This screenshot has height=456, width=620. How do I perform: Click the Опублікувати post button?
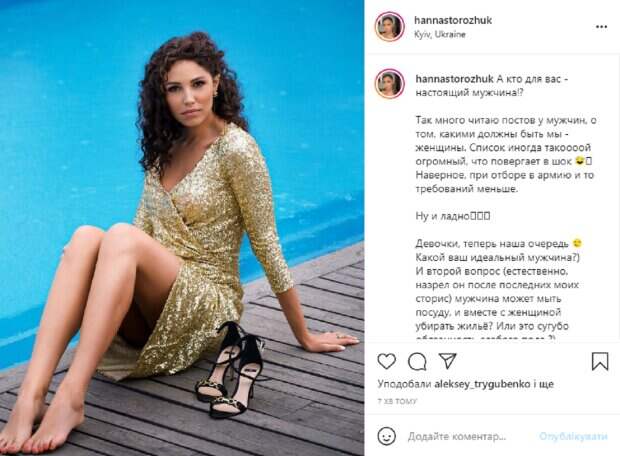(573, 436)
